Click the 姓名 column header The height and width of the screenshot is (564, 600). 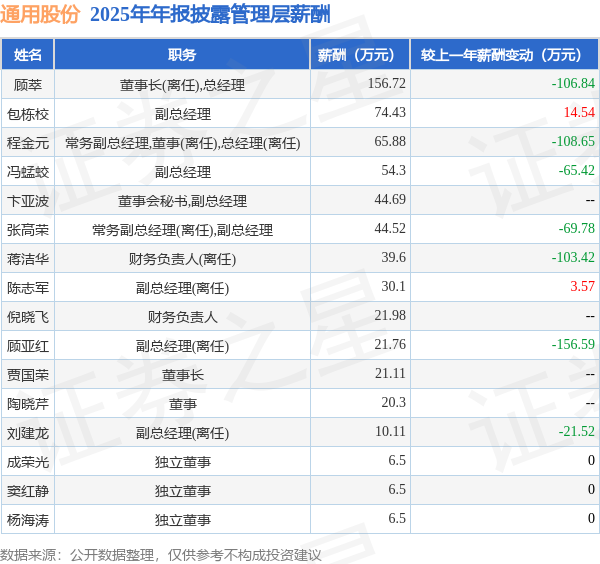(x=28, y=55)
